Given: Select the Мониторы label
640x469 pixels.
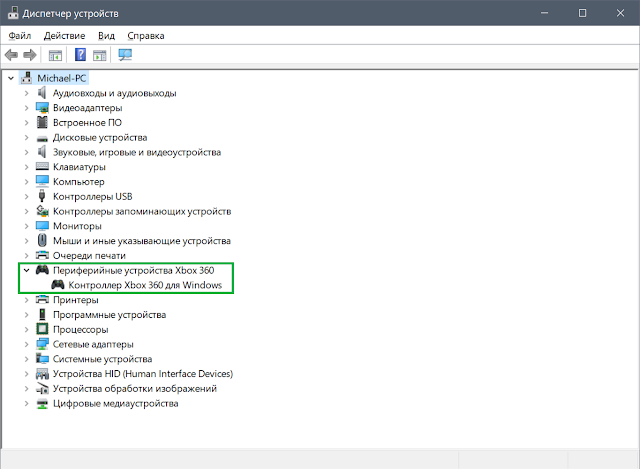Looking at the screenshot, I should point(77,226).
